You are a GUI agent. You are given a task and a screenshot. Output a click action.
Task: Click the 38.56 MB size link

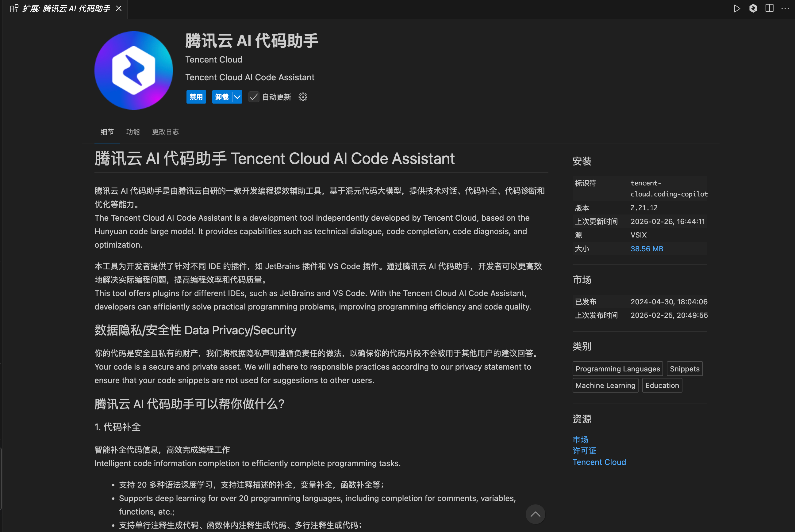pos(647,249)
